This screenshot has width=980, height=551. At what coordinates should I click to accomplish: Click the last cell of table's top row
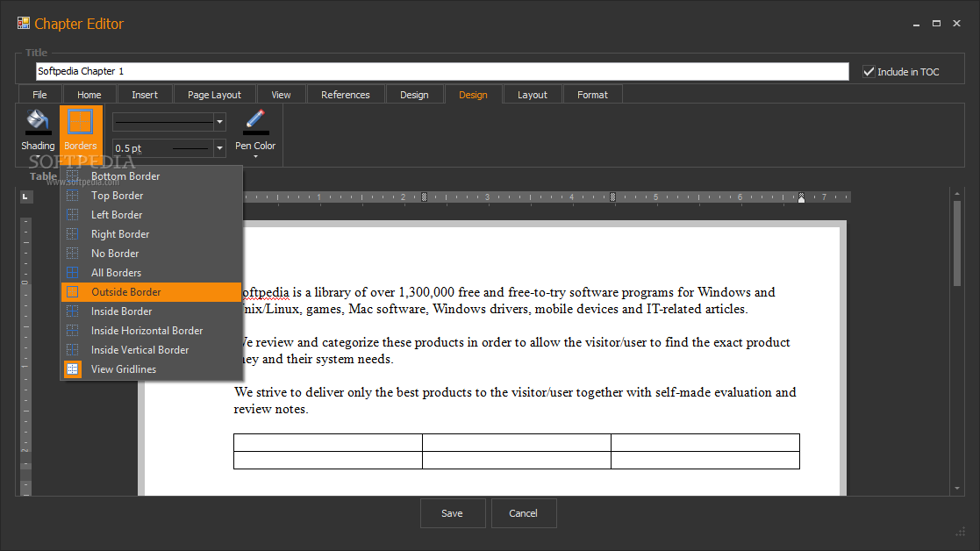[705, 442]
